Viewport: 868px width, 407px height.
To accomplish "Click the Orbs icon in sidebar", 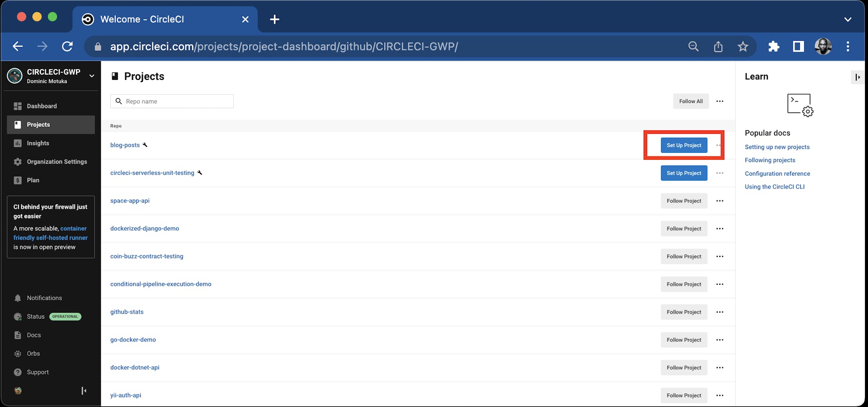I will point(18,354).
